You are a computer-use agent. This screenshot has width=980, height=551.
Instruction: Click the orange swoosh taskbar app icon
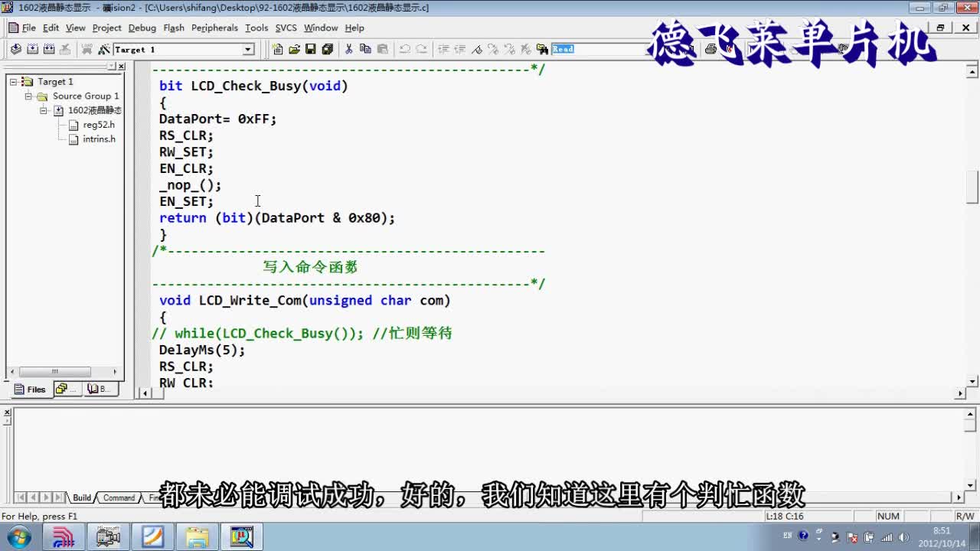[153, 536]
